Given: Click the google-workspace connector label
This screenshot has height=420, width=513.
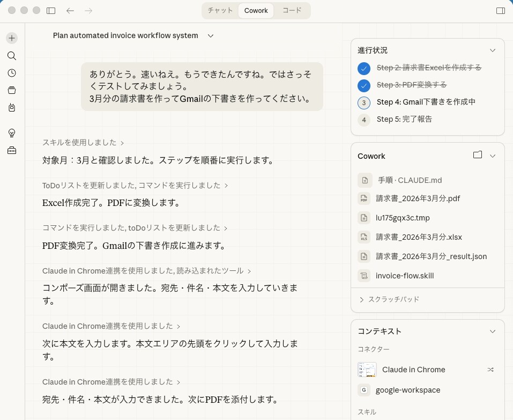Looking at the screenshot, I should click(x=408, y=390).
